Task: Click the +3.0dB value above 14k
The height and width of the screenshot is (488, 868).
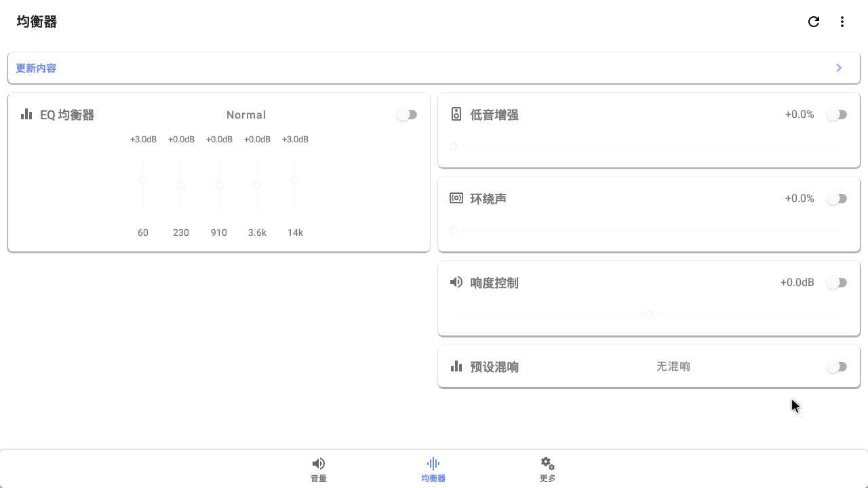Action: 295,140
